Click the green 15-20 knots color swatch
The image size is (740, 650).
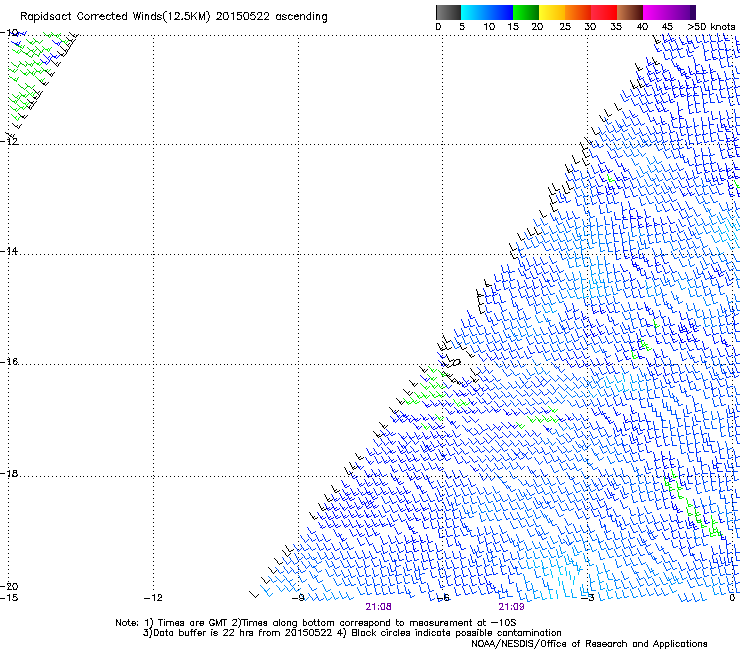tap(526, 12)
